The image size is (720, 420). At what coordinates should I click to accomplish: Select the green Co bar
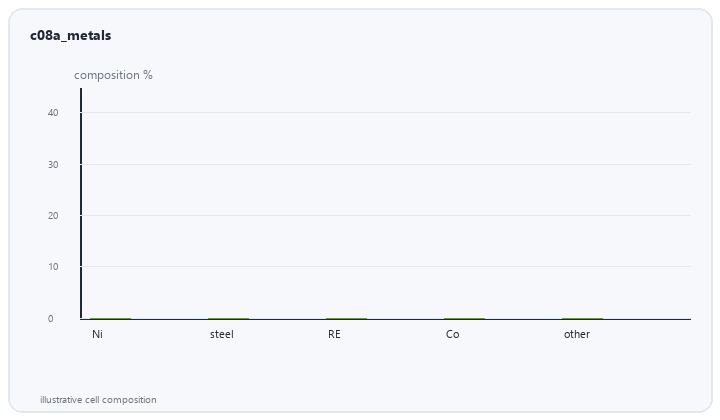click(x=465, y=318)
